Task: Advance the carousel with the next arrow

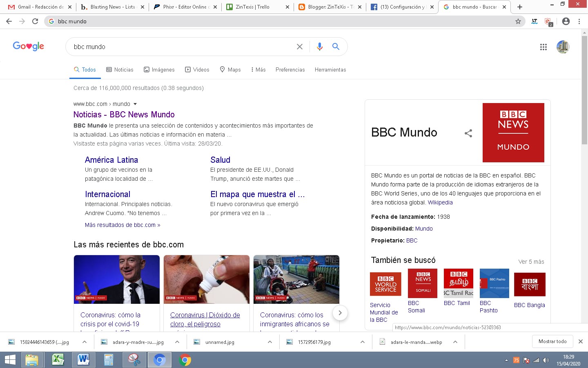Action: coord(340,313)
